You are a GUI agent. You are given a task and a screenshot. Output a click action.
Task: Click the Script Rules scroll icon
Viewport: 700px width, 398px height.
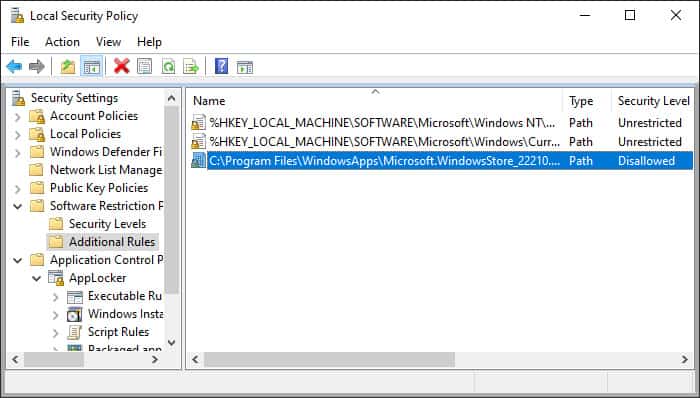75,332
